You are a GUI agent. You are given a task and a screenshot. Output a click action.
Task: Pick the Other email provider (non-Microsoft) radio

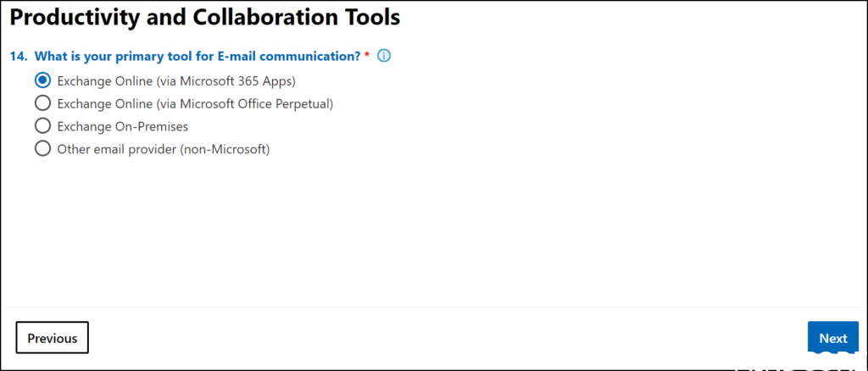point(42,149)
